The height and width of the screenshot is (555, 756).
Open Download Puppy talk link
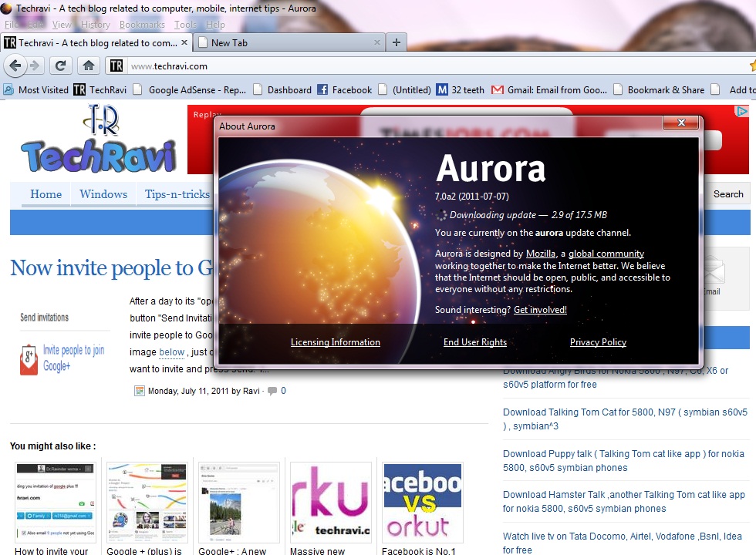tap(623, 461)
